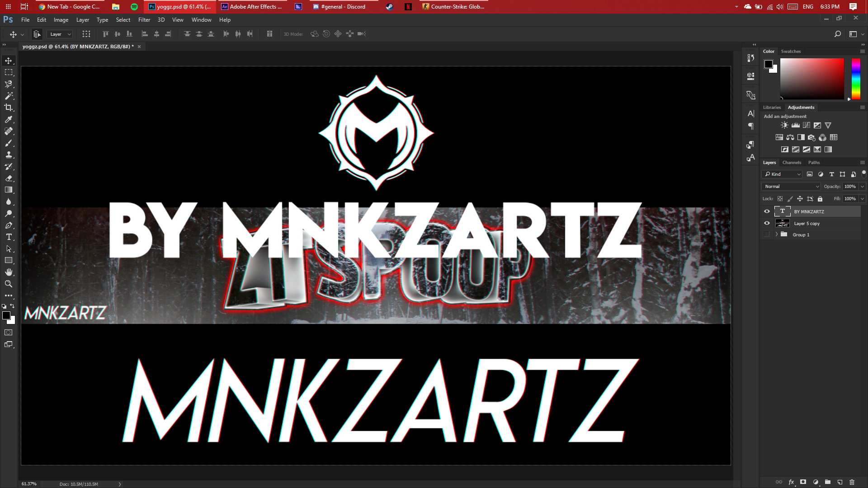Open the Curves adjustment
The width and height of the screenshot is (868, 488).
coord(806,125)
